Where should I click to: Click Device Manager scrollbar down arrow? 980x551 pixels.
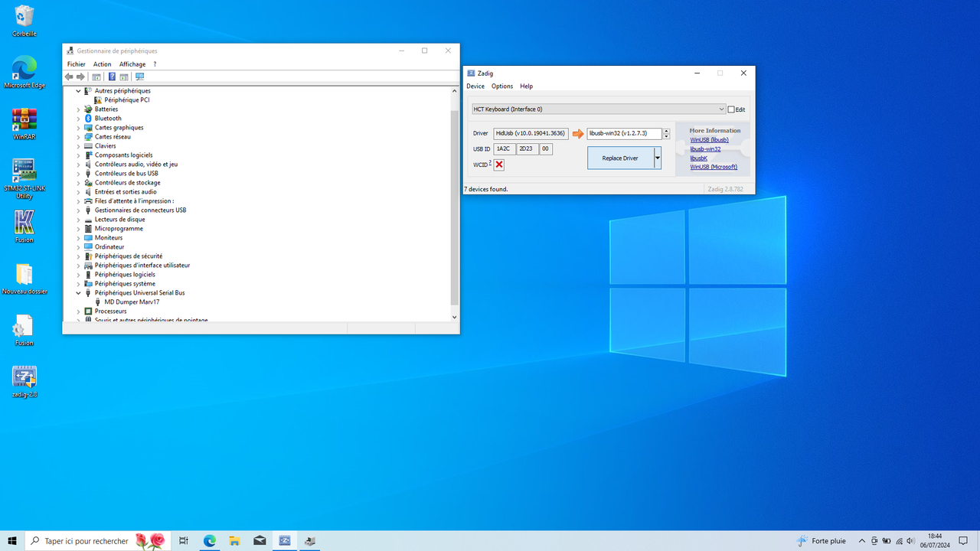tap(455, 317)
